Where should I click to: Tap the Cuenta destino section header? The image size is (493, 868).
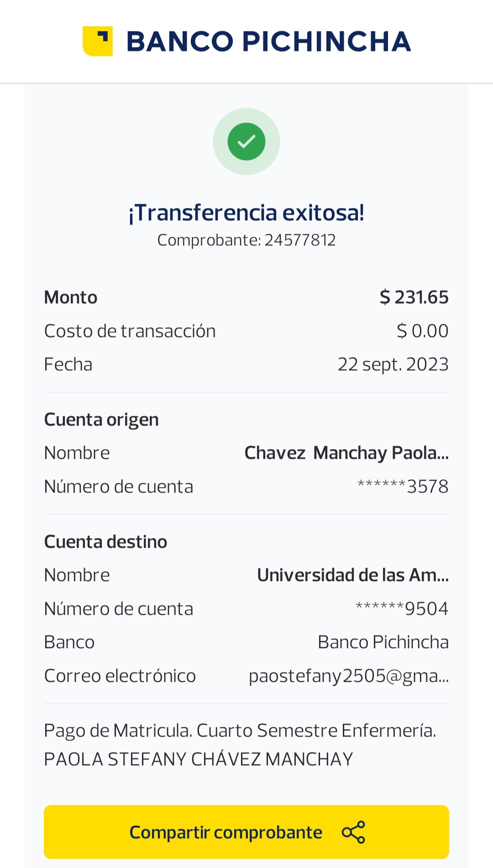[105, 542]
